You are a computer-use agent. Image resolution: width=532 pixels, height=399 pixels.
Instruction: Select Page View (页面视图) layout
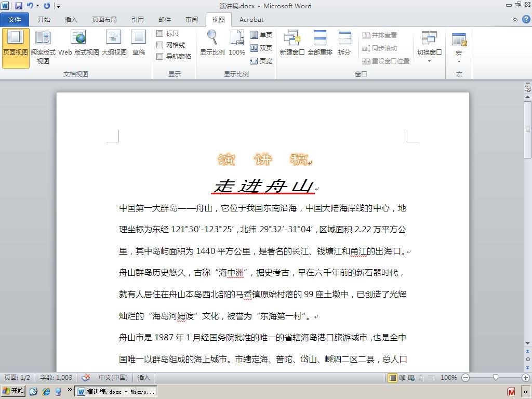click(16, 48)
